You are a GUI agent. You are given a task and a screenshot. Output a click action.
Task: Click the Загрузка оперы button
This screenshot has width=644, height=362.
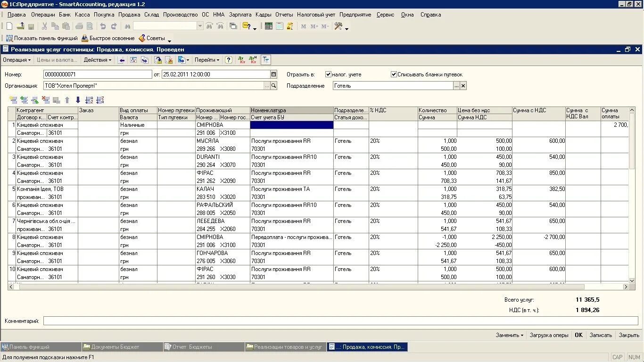[x=549, y=335]
